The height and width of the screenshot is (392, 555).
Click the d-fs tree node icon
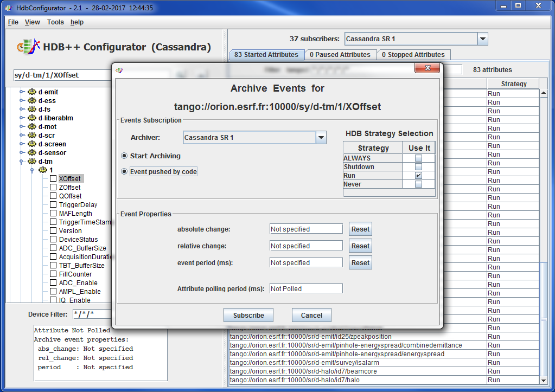tap(31, 110)
